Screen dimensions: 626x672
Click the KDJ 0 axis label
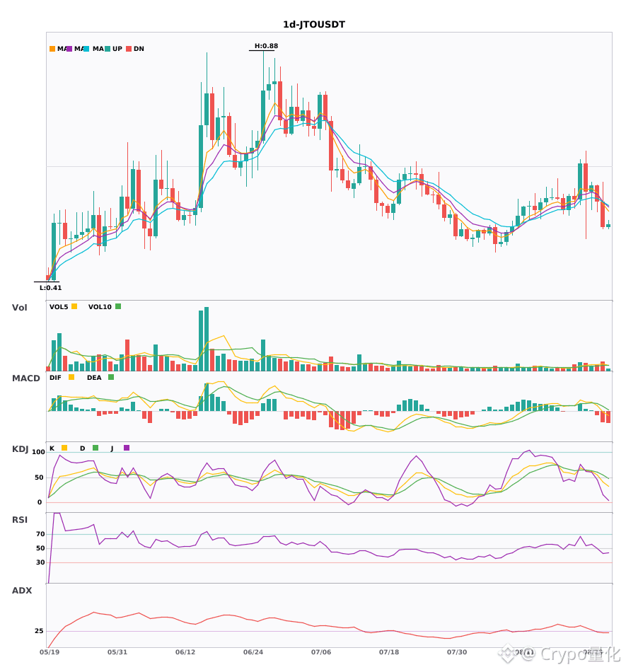(40, 502)
